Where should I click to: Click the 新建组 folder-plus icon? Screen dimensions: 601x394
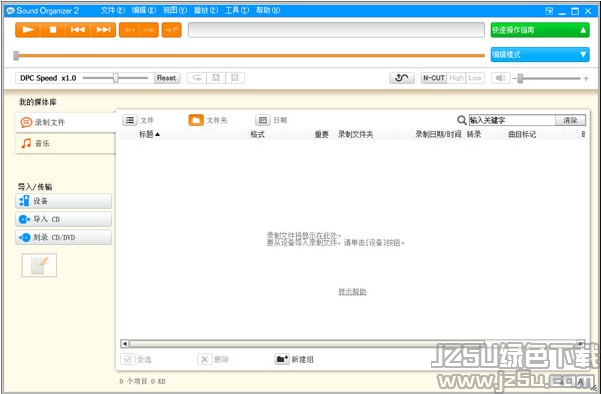tap(282, 359)
